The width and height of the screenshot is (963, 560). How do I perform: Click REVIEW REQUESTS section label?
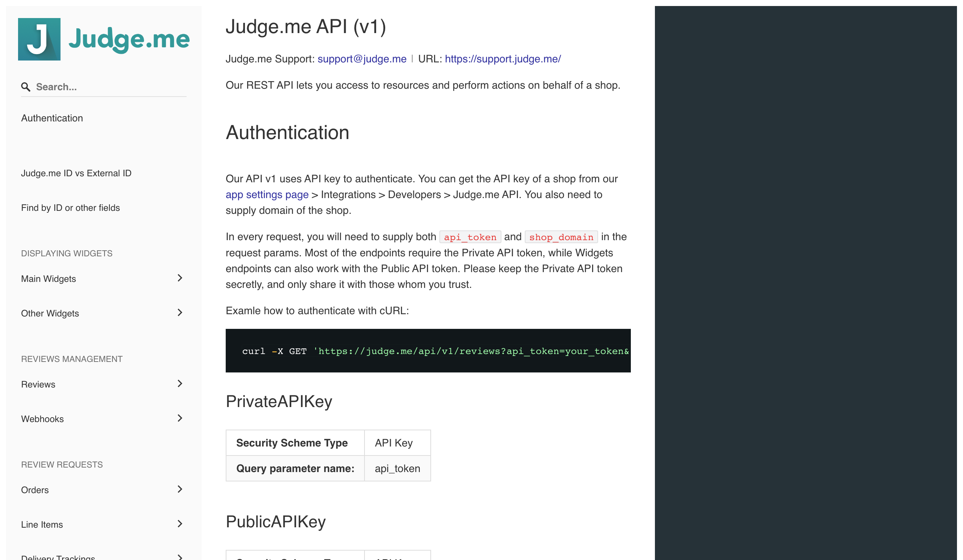coord(62,465)
